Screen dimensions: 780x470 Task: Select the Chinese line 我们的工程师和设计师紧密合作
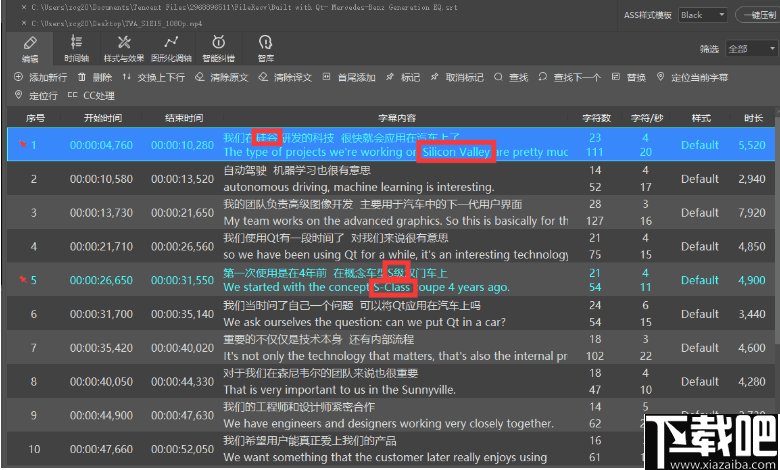(x=299, y=407)
